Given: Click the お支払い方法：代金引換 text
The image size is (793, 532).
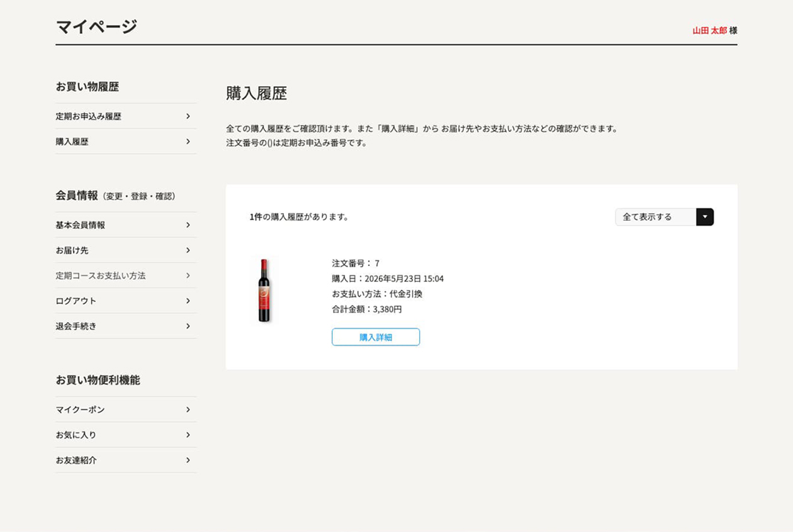Looking at the screenshot, I should point(377,294).
